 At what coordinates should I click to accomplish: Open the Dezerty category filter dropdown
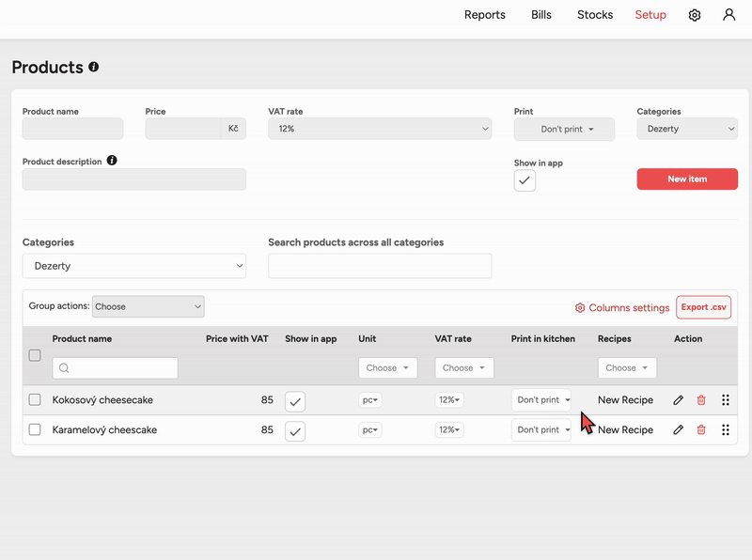point(133,266)
